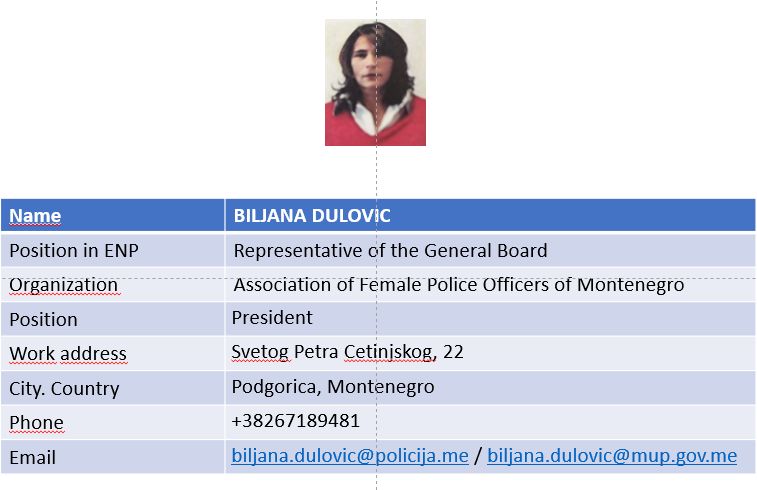Screen dimensions: 757x490
Task: Open the biljana.dulovic@mup.gov.me email link
Action: click(612, 456)
